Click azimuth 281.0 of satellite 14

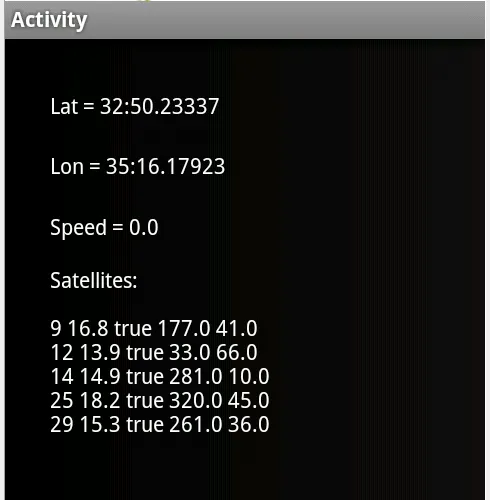point(196,376)
